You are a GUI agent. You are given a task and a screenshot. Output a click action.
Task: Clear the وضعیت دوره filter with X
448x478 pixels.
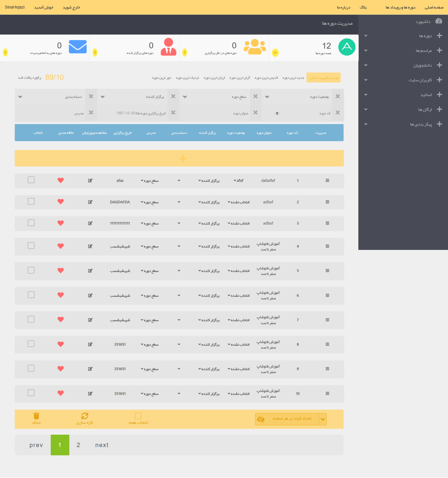(x=338, y=96)
